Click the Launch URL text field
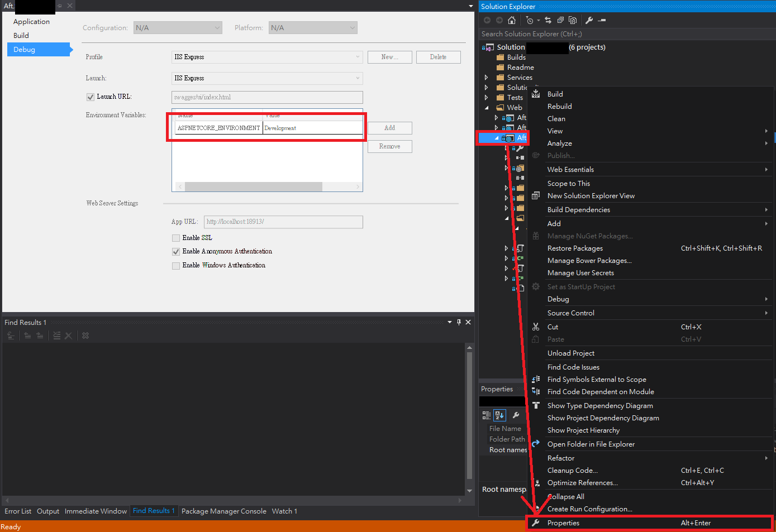This screenshot has height=532, width=776. pyautogui.click(x=267, y=97)
